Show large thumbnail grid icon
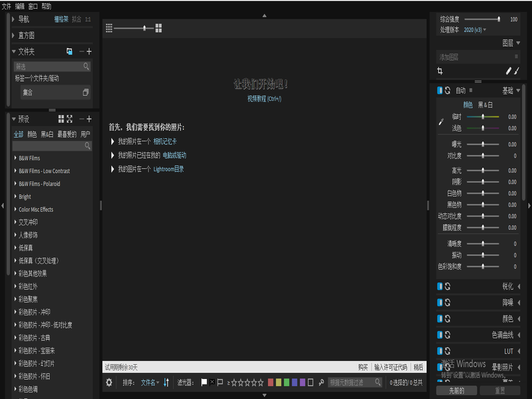This screenshot has width=532, height=399. [x=158, y=28]
